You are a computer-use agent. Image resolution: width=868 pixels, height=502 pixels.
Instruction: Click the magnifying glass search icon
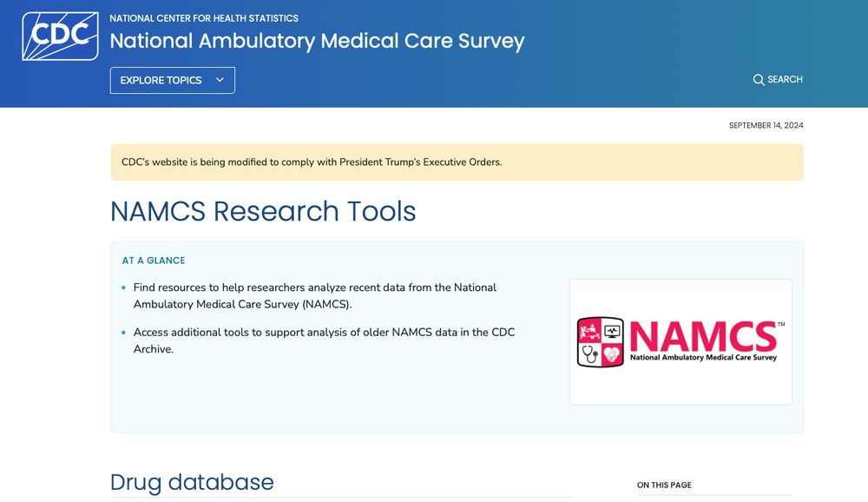pos(759,79)
